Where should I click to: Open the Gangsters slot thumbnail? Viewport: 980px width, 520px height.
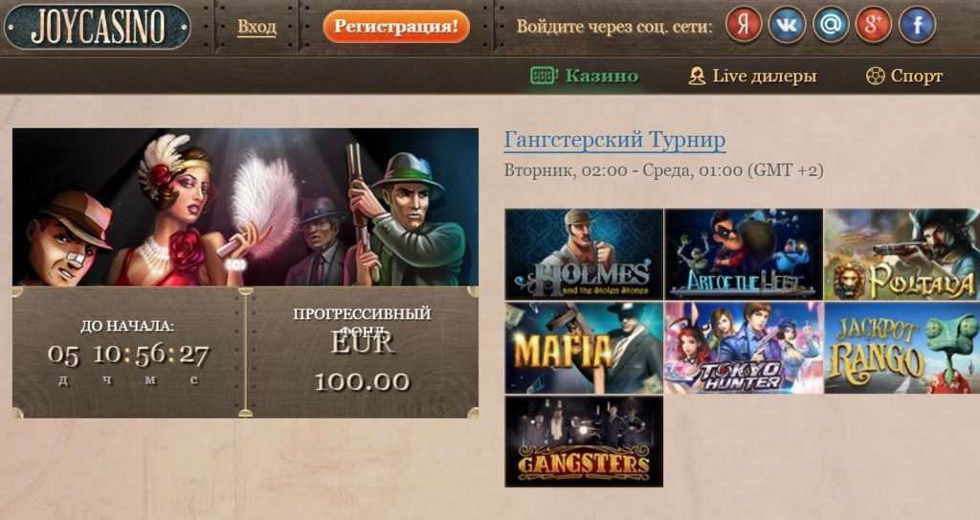click(584, 441)
